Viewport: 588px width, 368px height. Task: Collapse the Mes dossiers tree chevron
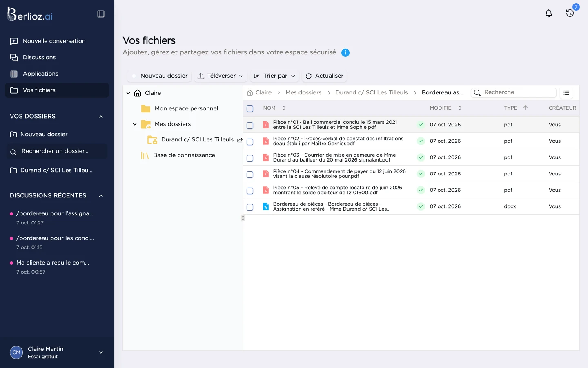tap(135, 124)
